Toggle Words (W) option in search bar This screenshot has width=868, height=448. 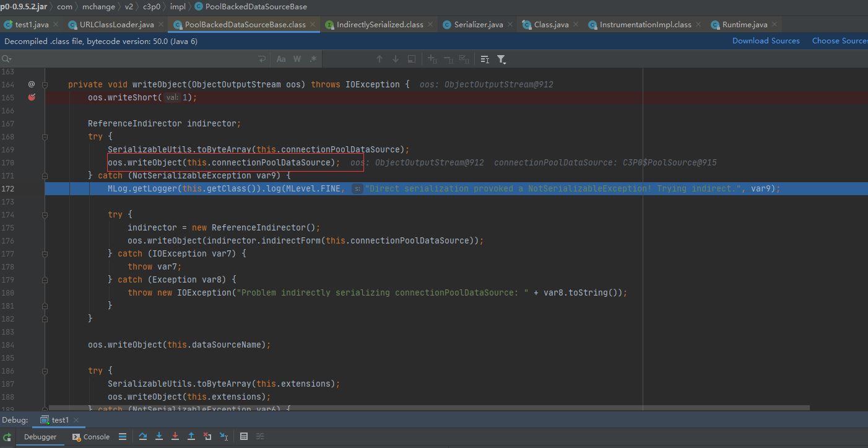(x=297, y=59)
